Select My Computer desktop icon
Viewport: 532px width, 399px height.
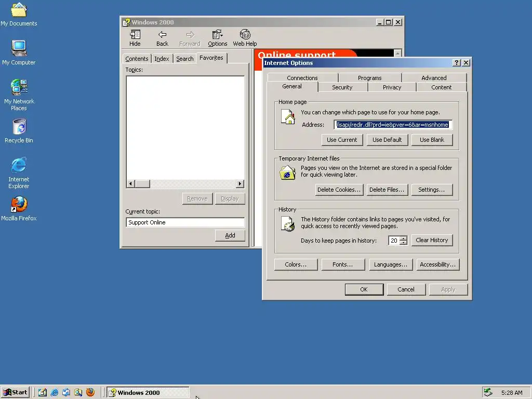(19, 52)
